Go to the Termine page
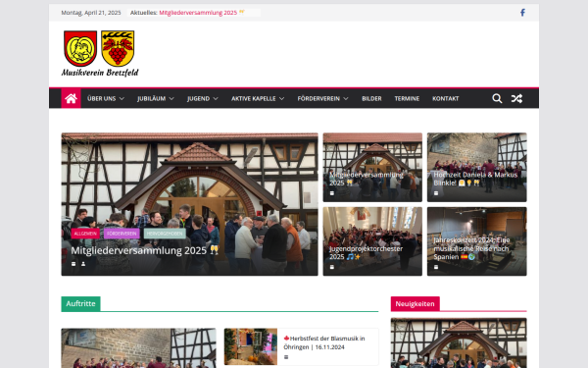Screen dimensions: 588x368 (x=407, y=98)
